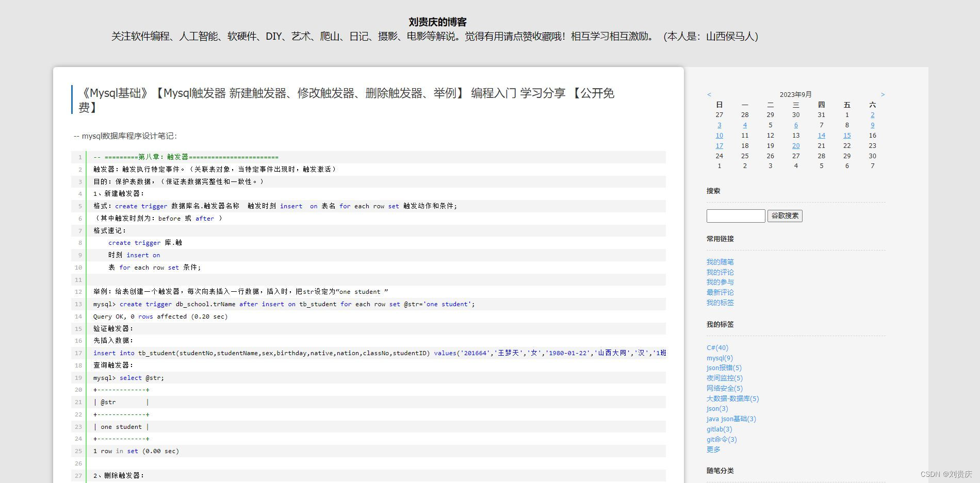Click code line 14 Query OK result
This screenshot has height=483, width=980.
point(160,317)
